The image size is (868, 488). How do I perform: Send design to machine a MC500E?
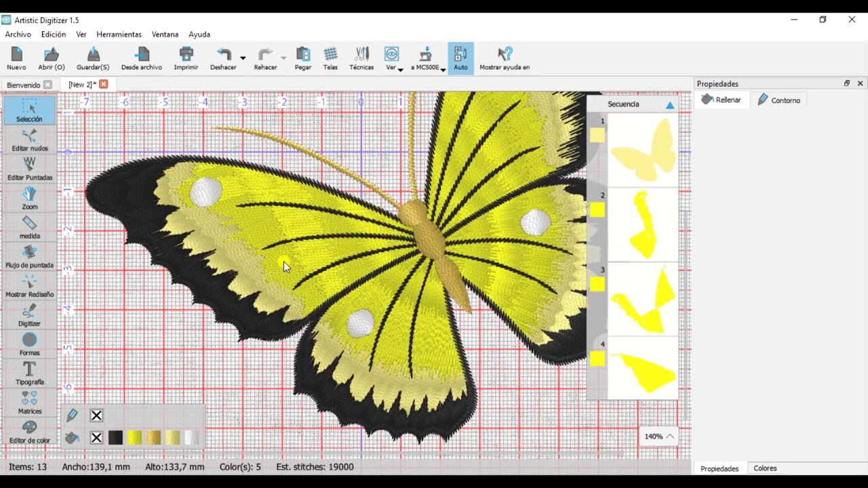(x=425, y=58)
